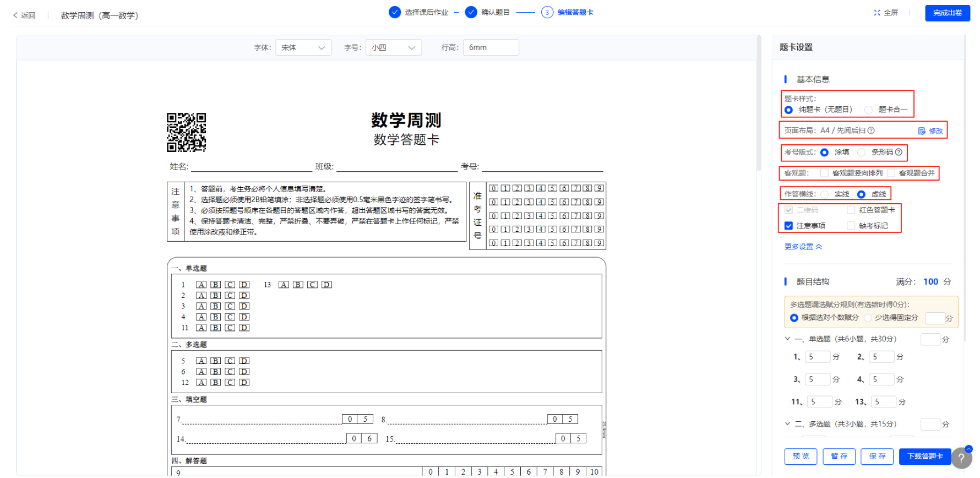Click the help question mark floating icon
The image size is (980, 478).
[961, 458]
